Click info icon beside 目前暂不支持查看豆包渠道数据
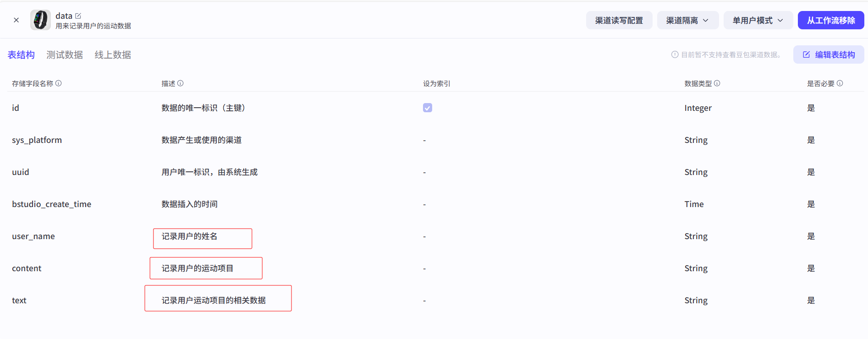Viewport: 868px width, 339px height. pos(675,55)
